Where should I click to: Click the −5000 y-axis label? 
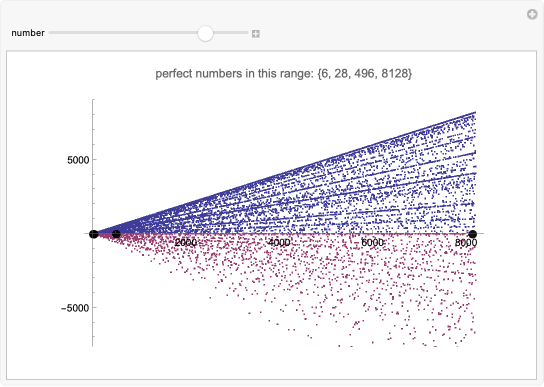click(75, 308)
